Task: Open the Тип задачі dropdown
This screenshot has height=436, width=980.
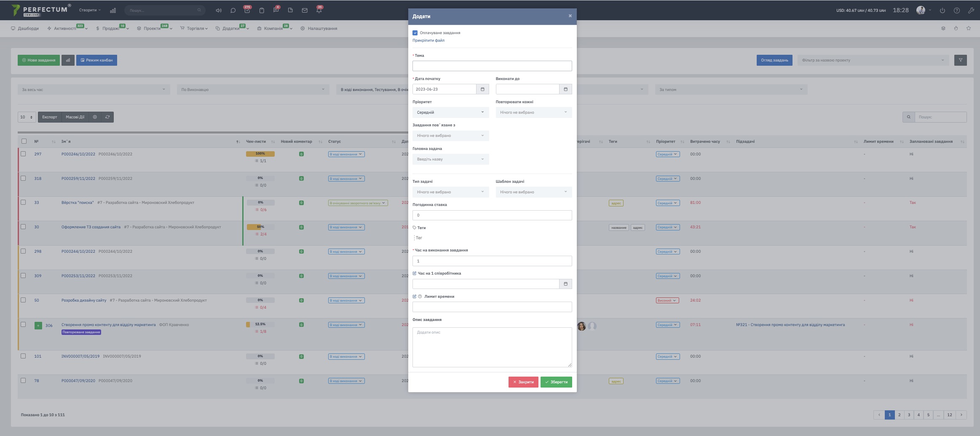Action: [x=450, y=192]
